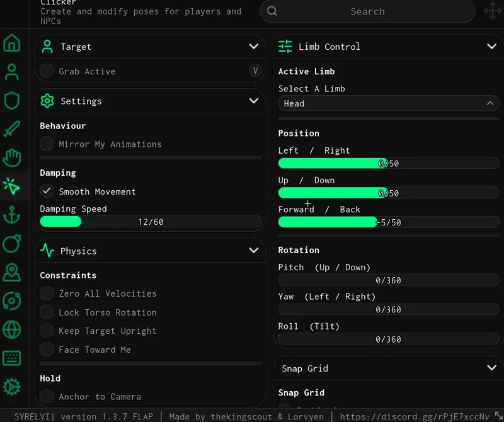Open the Orbit sidebar icon
Viewport: 504px width, 422px height.
tap(12, 301)
